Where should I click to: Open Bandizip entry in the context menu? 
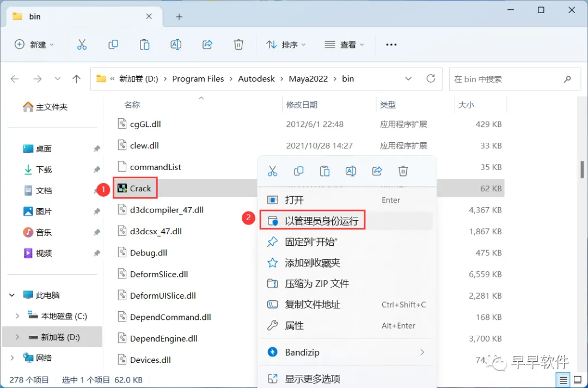click(347, 353)
